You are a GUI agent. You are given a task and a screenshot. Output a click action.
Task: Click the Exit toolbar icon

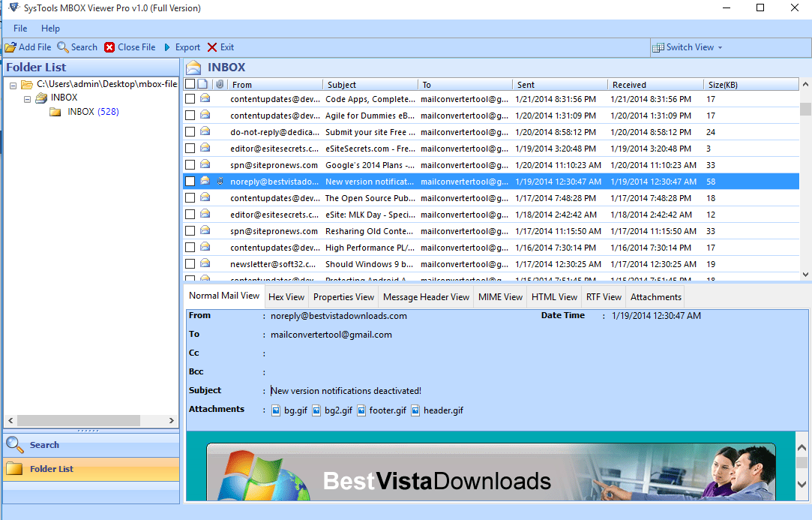pyautogui.click(x=213, y=47)
